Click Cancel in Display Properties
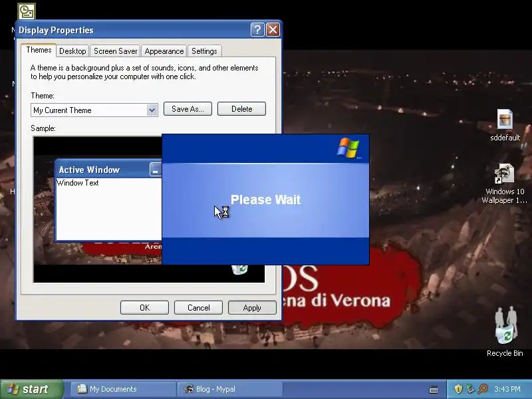 [x=198, y=307]
